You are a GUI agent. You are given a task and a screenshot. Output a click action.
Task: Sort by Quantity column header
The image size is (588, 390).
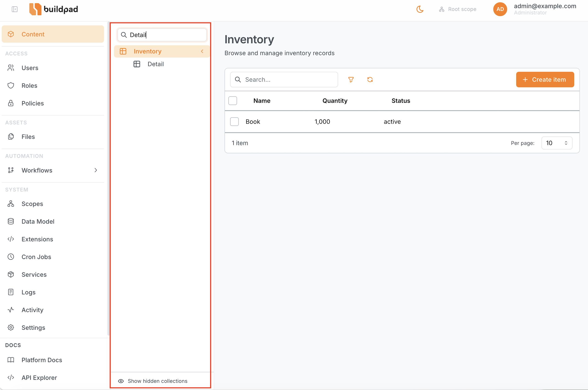(x=335, y=101)
